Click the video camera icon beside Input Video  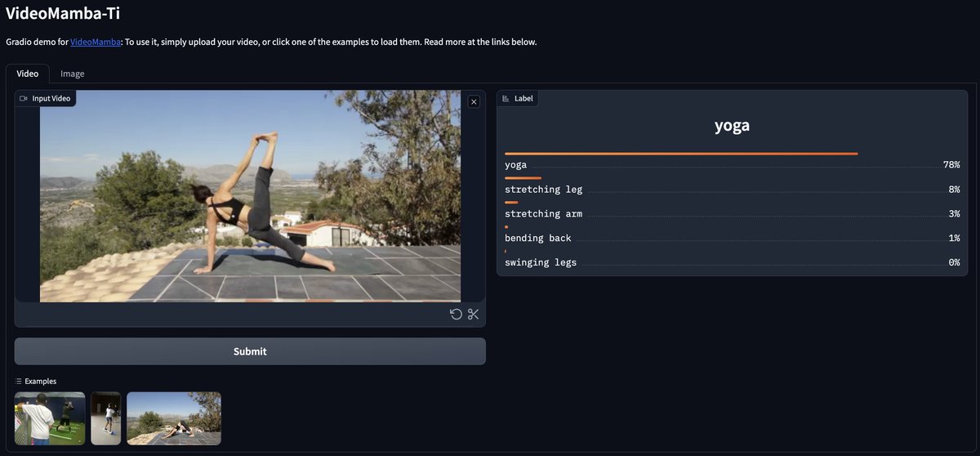pyautogui.click(x=24, y=98)
